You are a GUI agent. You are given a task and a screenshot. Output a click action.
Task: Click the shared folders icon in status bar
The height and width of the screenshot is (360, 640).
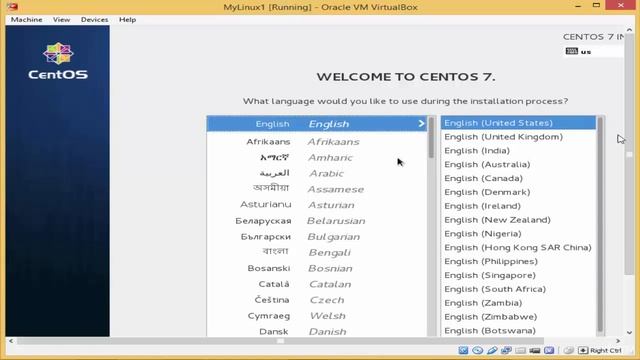520,350
